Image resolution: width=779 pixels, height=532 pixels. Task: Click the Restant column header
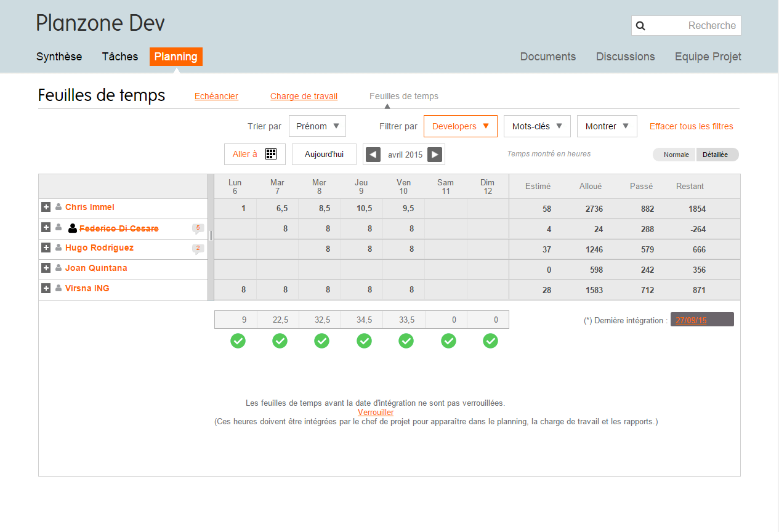690,186
